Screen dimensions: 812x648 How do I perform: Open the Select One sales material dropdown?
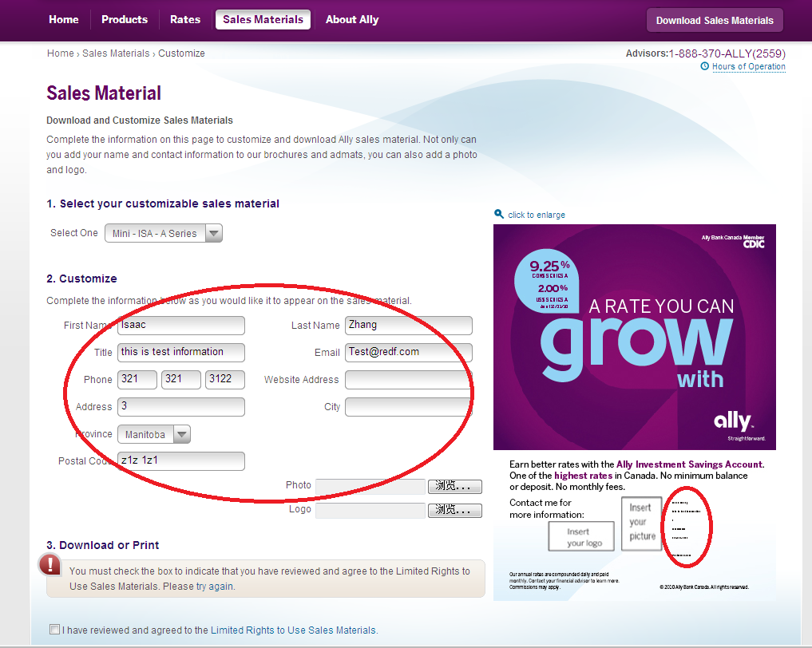click(164, 234)
